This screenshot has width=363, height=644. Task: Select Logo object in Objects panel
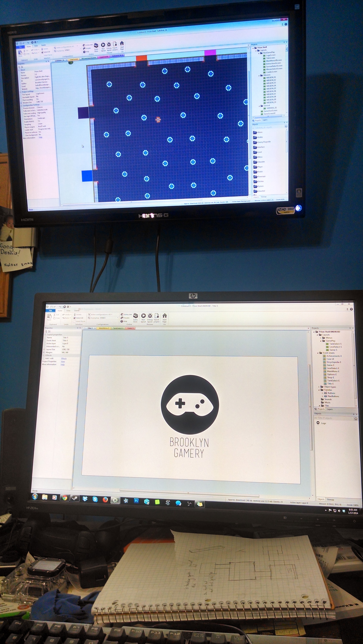coord(321,423)
